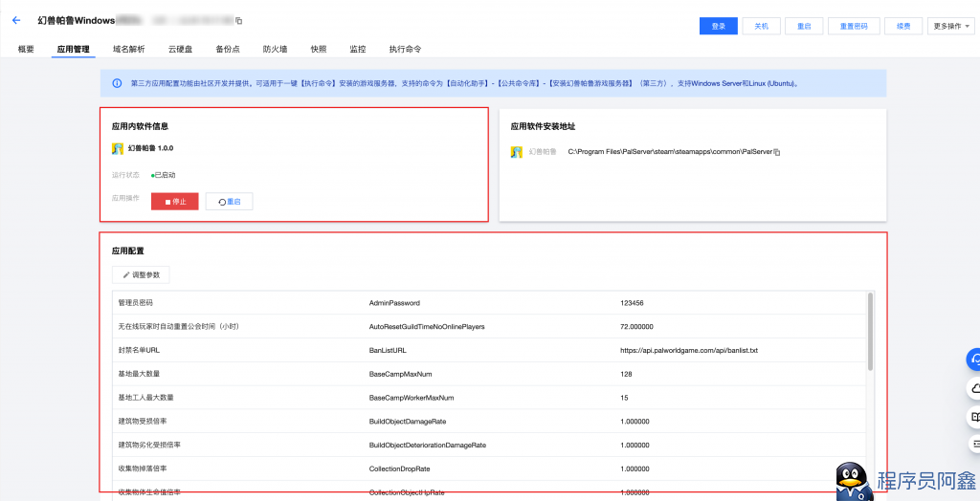Click the 调整参数 edit button
The width and height of the screenshot is (980, 501).
pos(141,274)
